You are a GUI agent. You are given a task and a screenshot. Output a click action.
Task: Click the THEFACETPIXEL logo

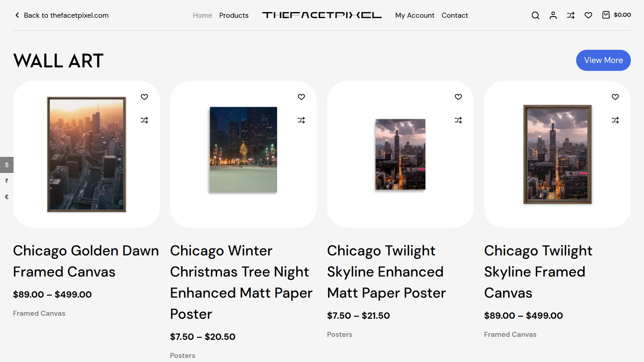pos(322,15)
